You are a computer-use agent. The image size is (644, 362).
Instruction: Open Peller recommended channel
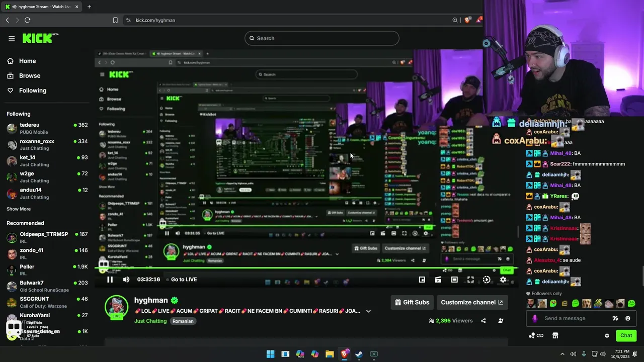[47, 270]
